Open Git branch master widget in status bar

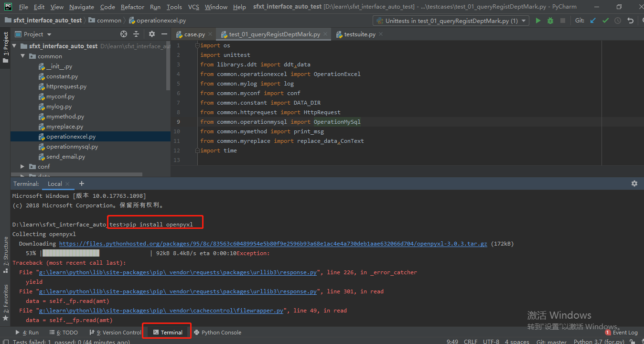(551, 342)
